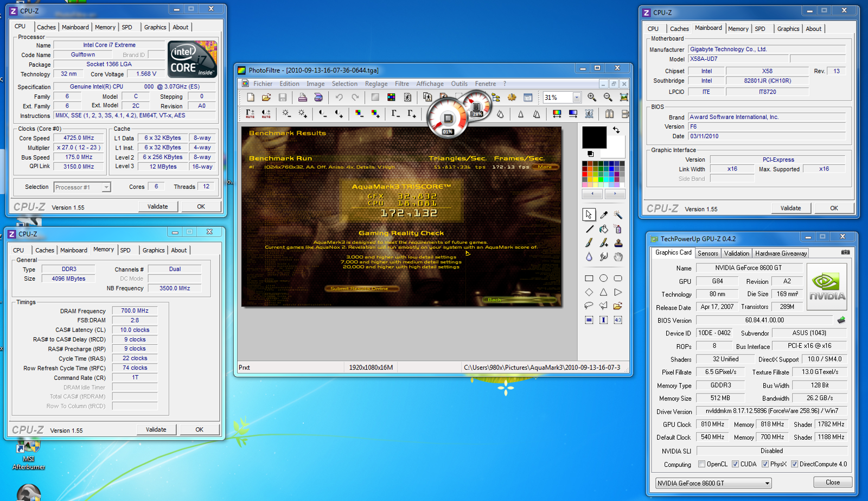The height and width of the screenshot is (501, 868).
Task: Switch to Graphics tab in CPU-Z Memory window
Action: point(154,250)
